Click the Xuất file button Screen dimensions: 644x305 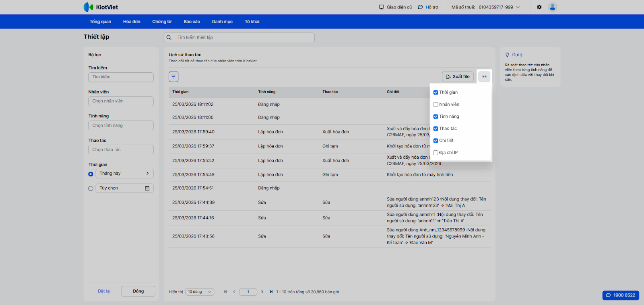point(458,76)
